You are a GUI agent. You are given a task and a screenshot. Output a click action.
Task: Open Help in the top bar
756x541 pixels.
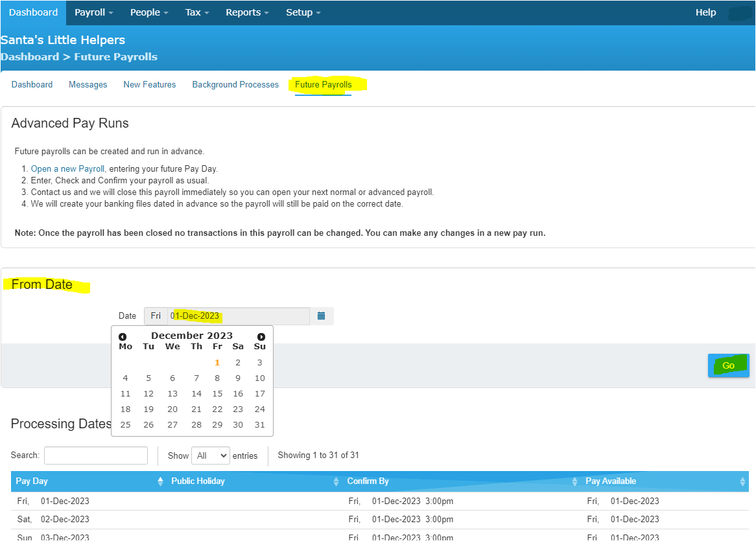(x=705, y=12)
